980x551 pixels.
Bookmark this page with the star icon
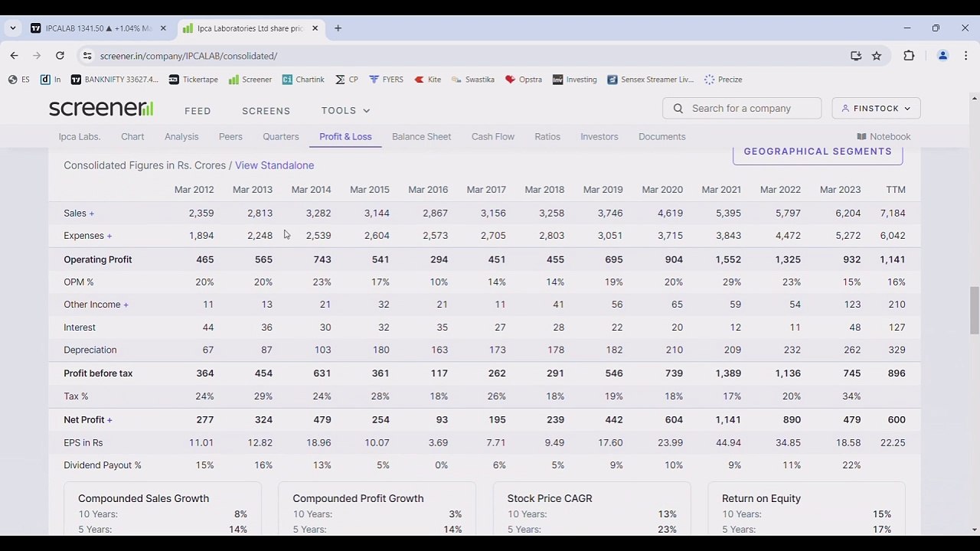[877, 56]
